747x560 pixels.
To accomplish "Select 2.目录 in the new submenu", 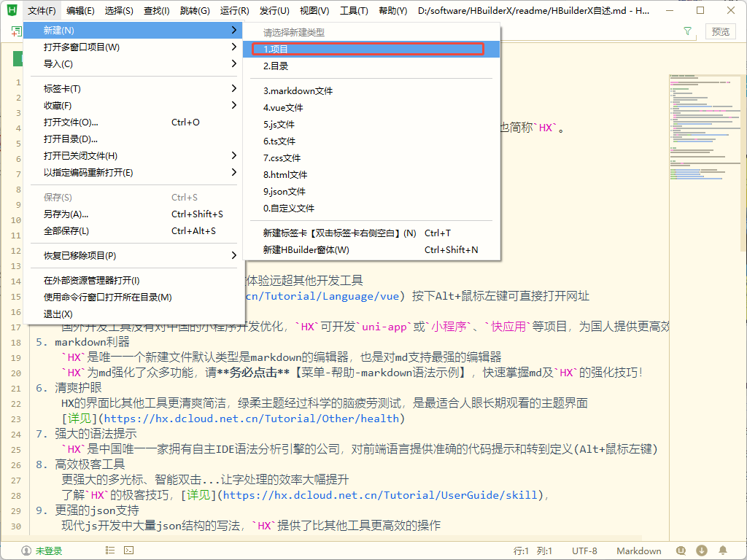I will (371, 66).
